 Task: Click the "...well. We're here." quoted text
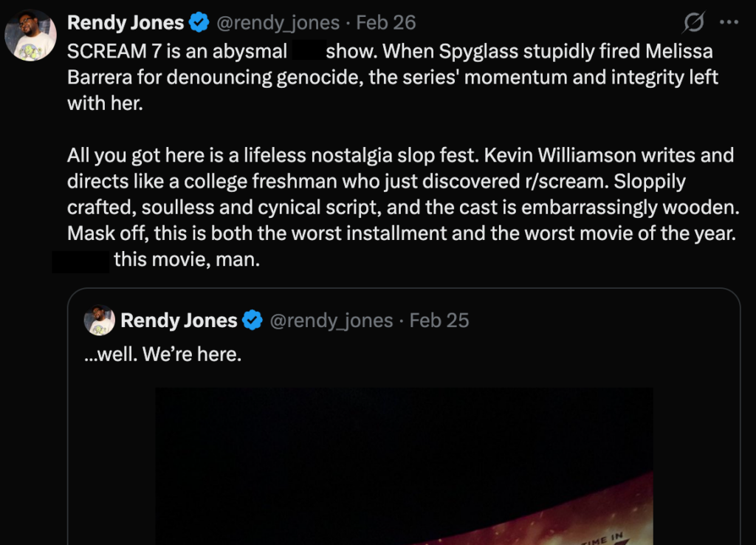[162, 354]
